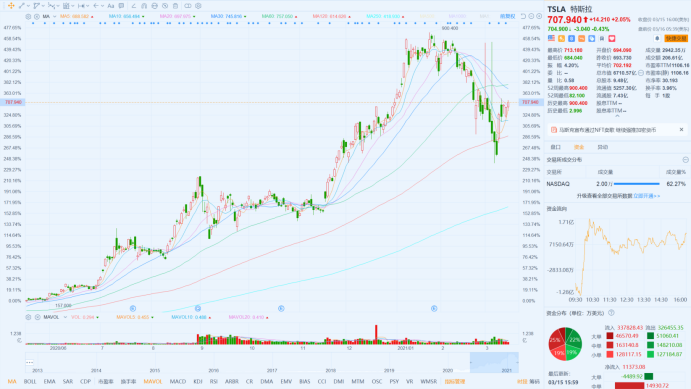Switch to the 盘口 tab
The width and height of the screenshot is (691, 389).
click(556, 147)
